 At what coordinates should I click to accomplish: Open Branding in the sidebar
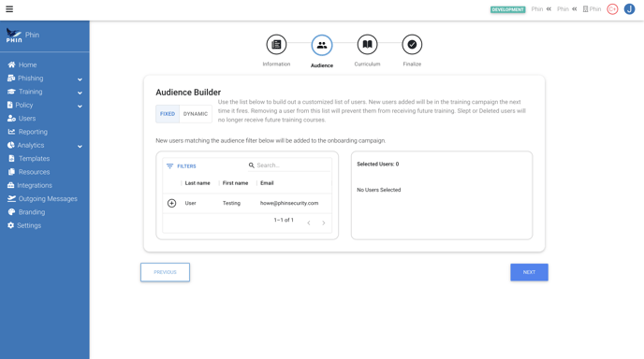click(32, 212)
